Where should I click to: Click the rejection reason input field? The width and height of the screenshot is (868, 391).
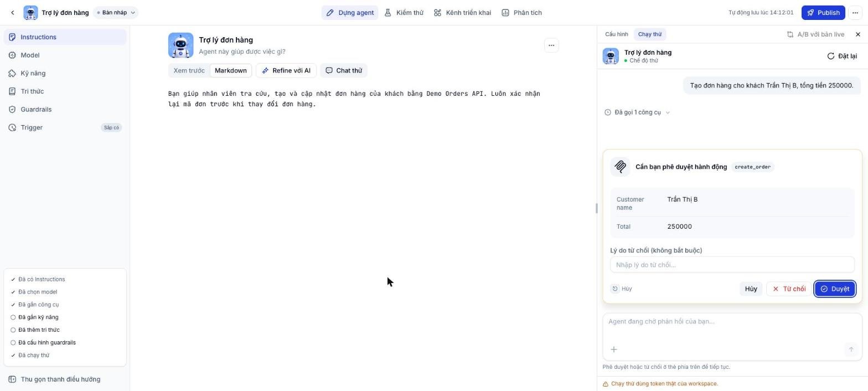pyautogui.click(x=732, y=265)
